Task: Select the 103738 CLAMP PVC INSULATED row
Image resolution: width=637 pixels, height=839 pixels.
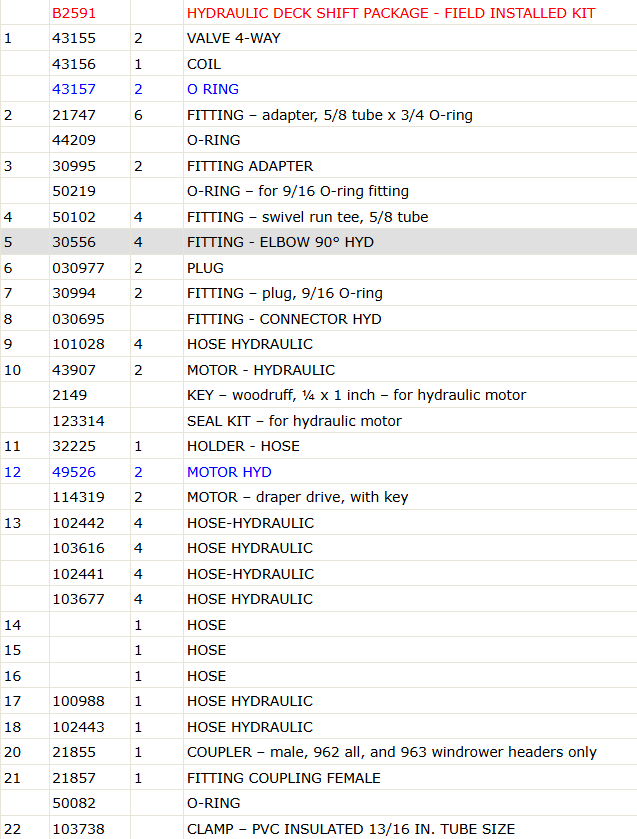Action: tap(318, 828)
